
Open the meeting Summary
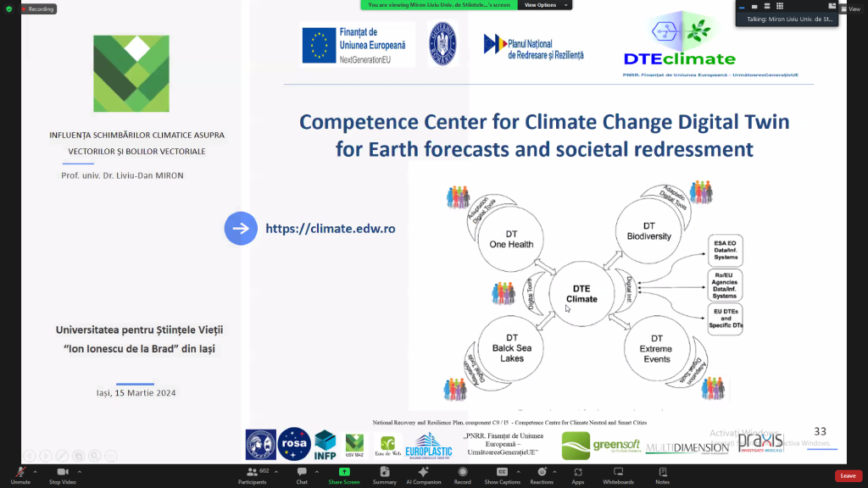pos(384,474)
